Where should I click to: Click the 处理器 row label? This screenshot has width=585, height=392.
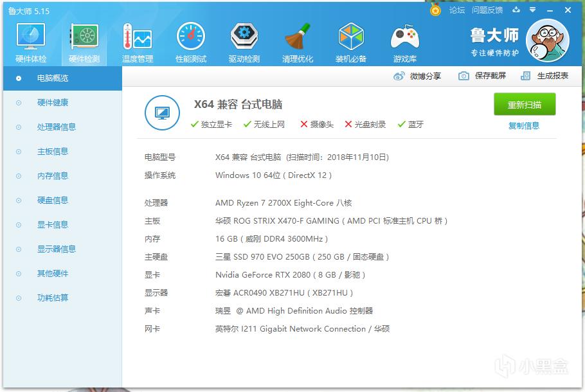coord(156,203)
